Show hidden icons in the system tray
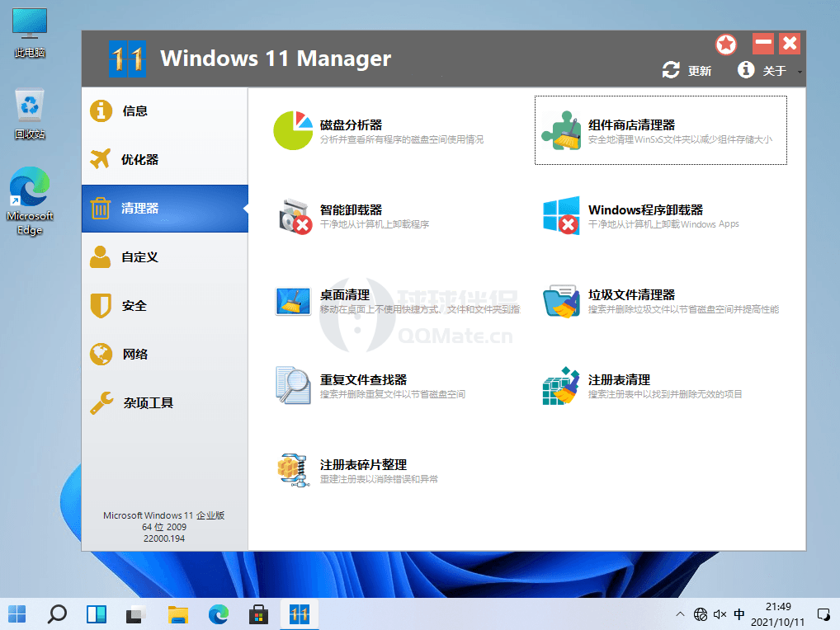Screen dimensions: 840x630 click(x=680, y=614)
